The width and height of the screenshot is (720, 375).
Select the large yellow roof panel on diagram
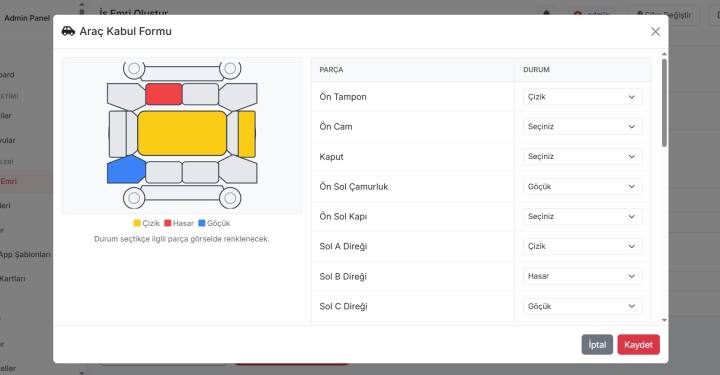pos(182,133)
